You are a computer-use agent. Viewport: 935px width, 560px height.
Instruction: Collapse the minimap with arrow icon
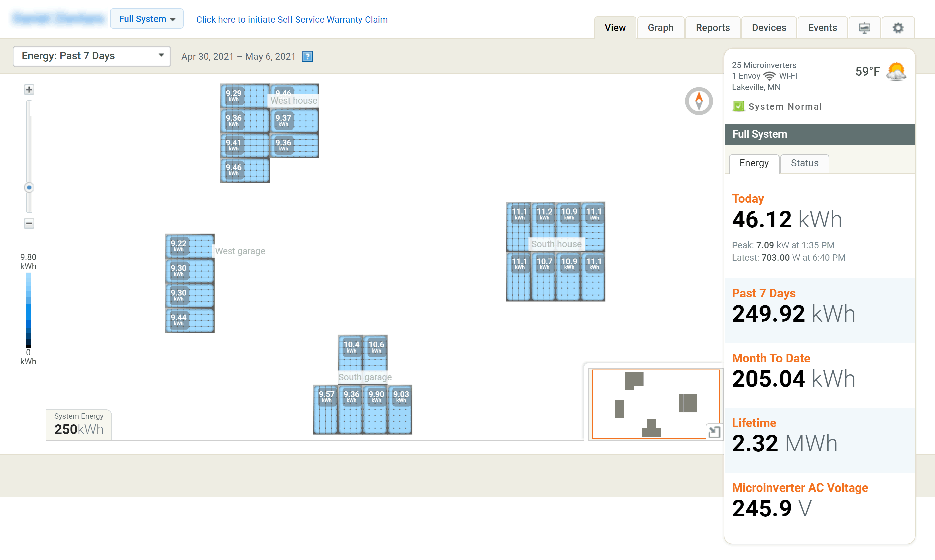click(714, 432)
